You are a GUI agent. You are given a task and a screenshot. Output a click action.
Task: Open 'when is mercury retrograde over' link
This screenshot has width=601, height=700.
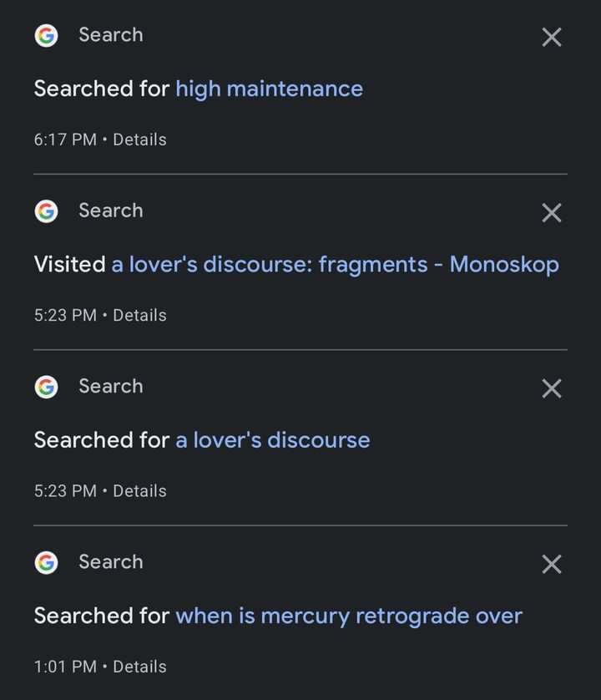click(349, 616)
